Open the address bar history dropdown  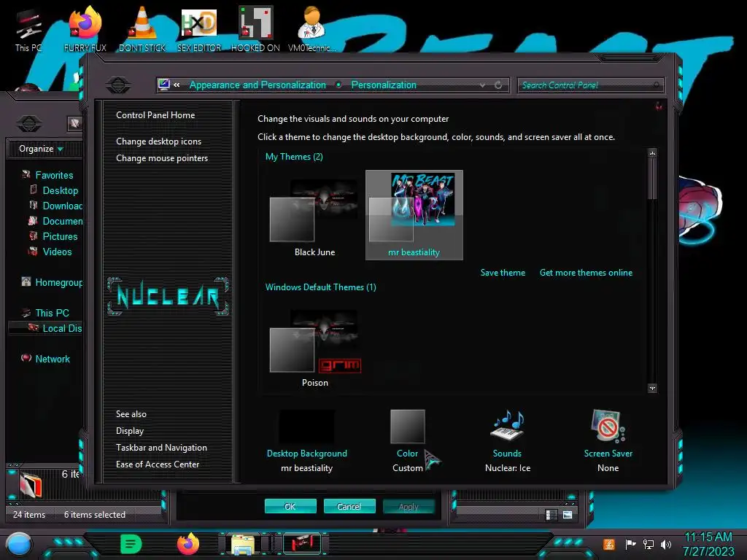[482, 85]
